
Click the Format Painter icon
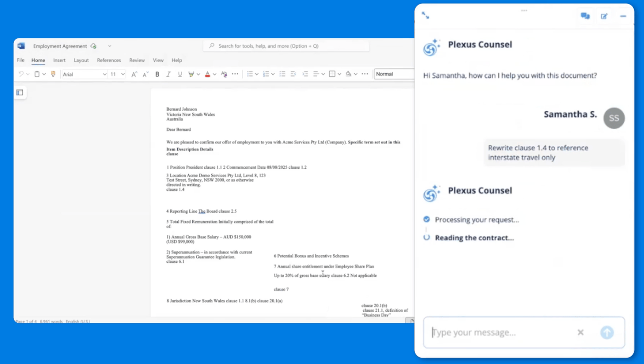pyautogui.click(x=53, y=74)
